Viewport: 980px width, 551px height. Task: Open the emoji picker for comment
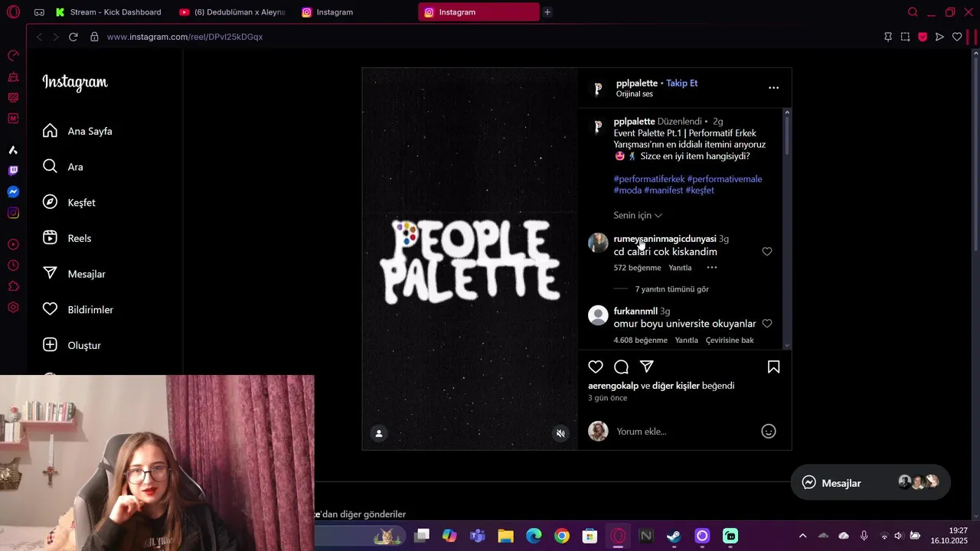point(769,432)
